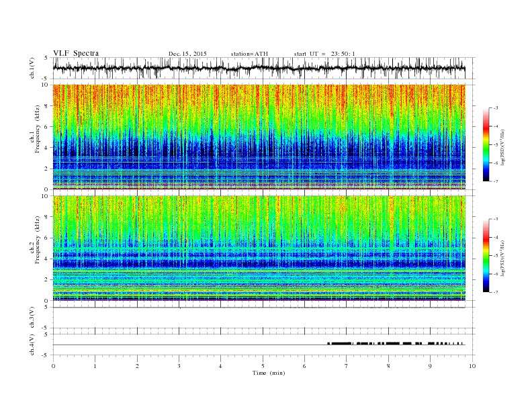Click the "ch.2 Frequency (kHz)" axis label

click(x=35, y=239)
